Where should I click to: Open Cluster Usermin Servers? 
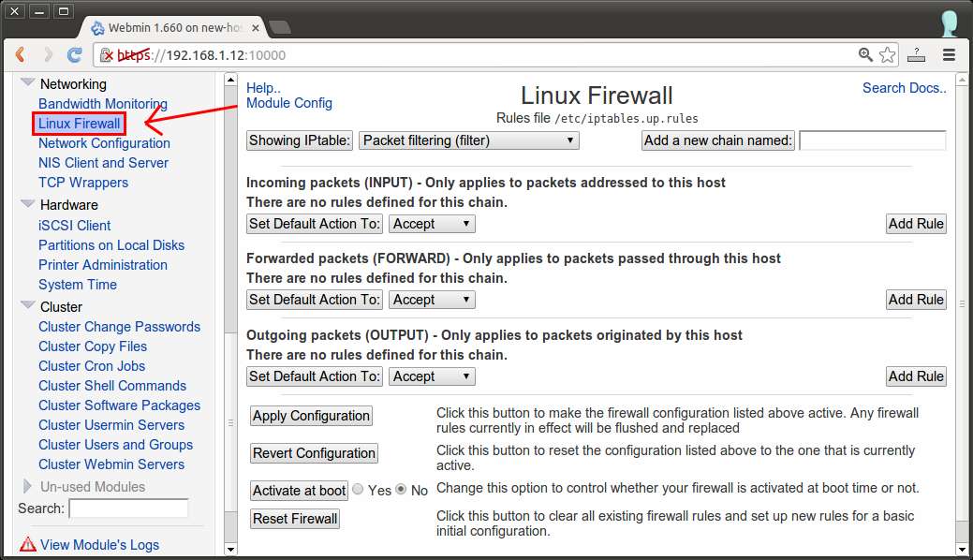111,425
